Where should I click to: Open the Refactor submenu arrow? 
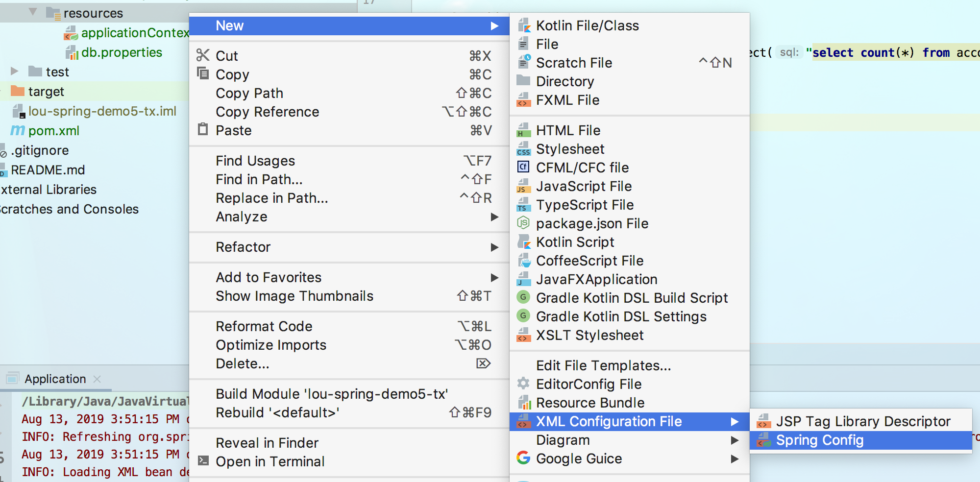click(494, 247)
